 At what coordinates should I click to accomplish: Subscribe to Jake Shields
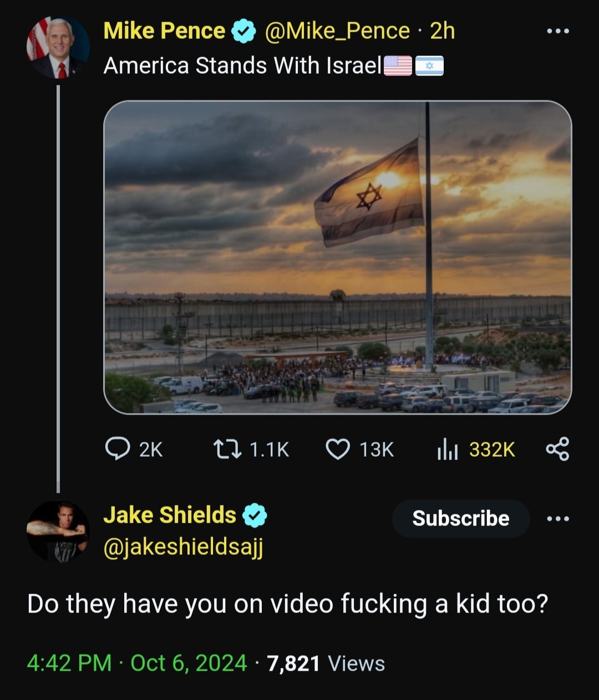461,519
